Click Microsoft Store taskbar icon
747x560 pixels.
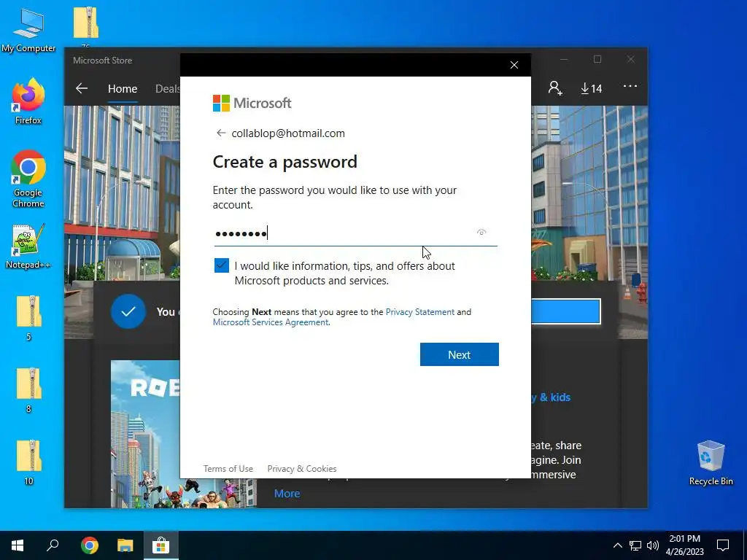pos(161,545)
